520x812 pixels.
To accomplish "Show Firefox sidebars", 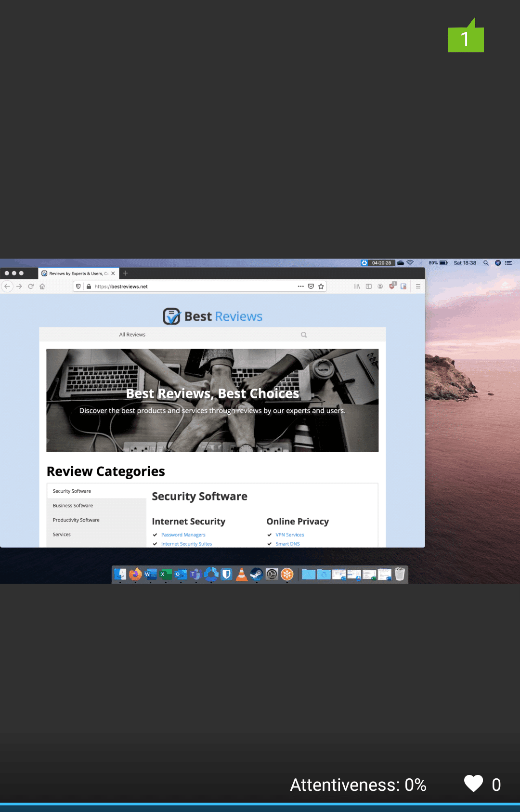I will [369, 286].
